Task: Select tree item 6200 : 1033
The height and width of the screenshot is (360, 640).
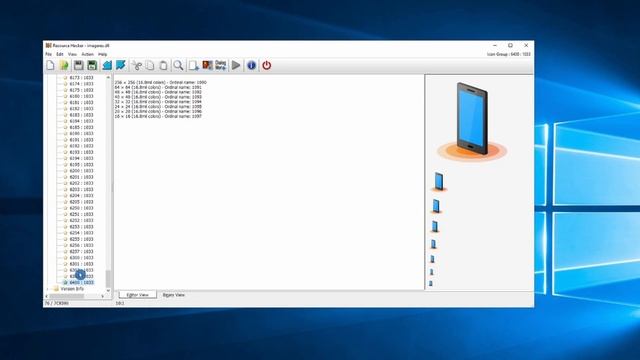Action: point(81,171)
